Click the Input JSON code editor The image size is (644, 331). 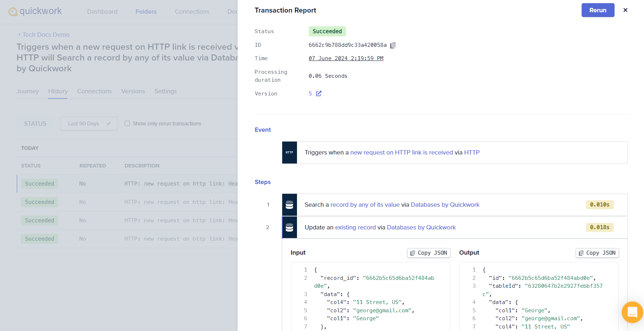[x=370, y=296]
